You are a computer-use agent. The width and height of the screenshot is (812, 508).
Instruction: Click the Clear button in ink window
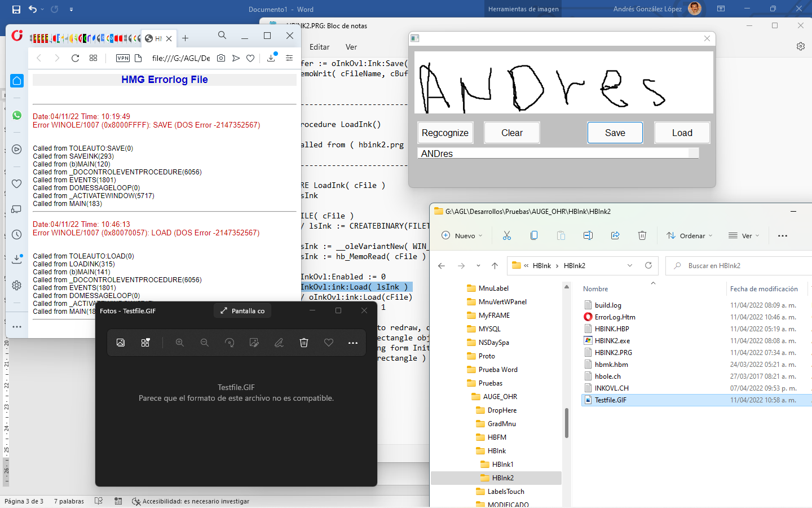[512, 133]
